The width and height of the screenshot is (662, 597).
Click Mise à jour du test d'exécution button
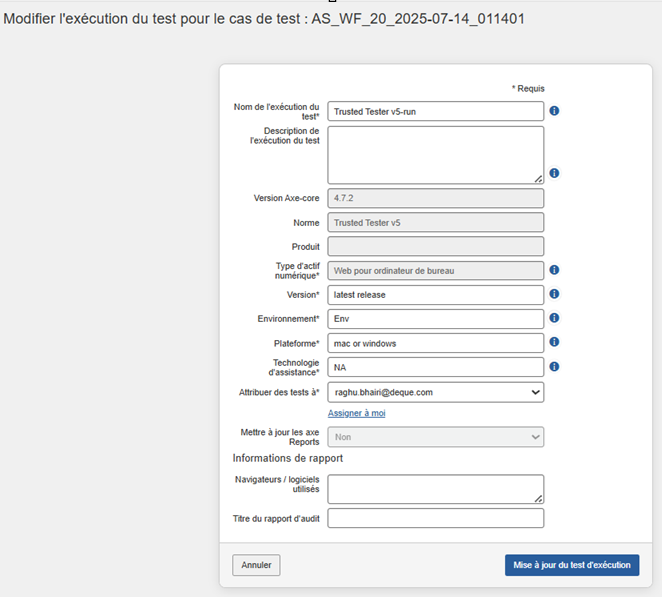coord(571,565)
